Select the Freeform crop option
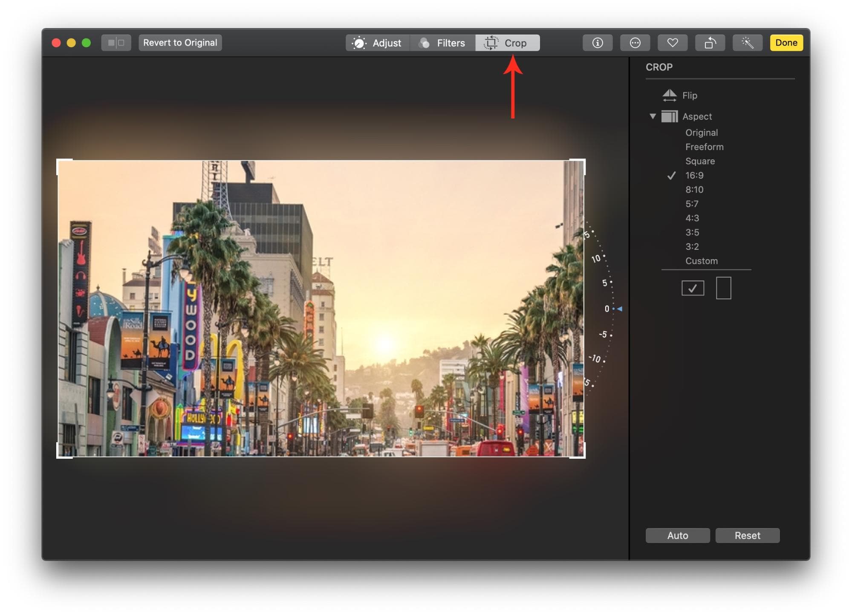852x616 pixels. point(702,146)
